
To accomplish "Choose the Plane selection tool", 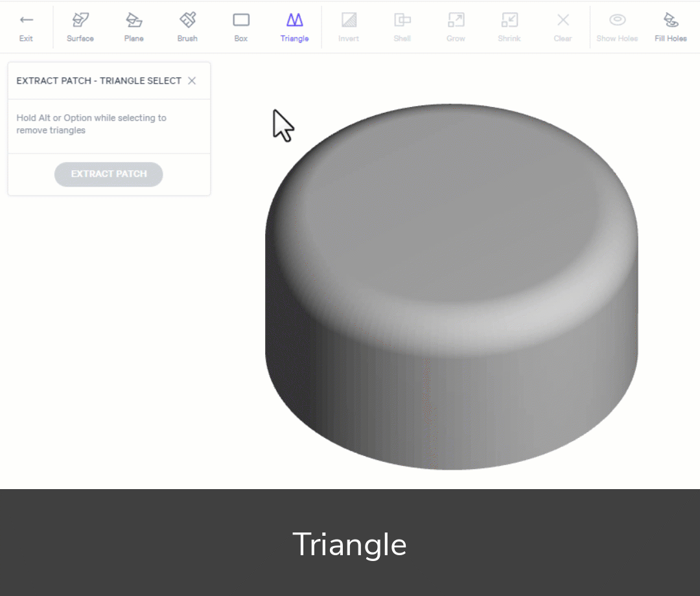I will coord(134,28).
